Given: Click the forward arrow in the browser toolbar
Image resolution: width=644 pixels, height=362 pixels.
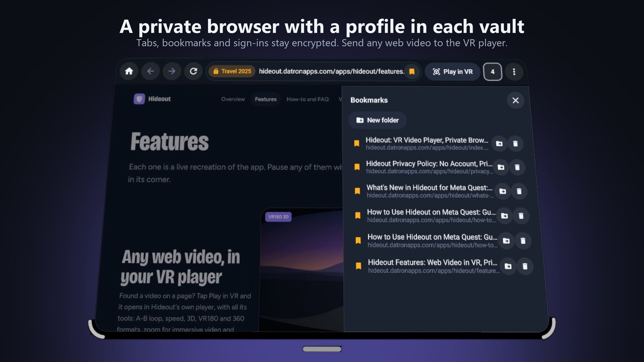Looking at the screenshot, I should (x=172, y=71).
